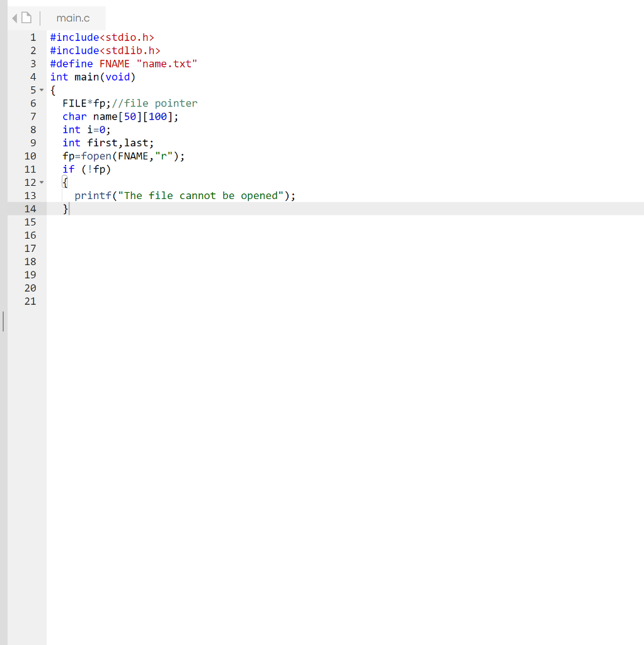This screenshot has width=644, height=645.
Task: Click the fopen call on line 10
Action: point(96,156)
